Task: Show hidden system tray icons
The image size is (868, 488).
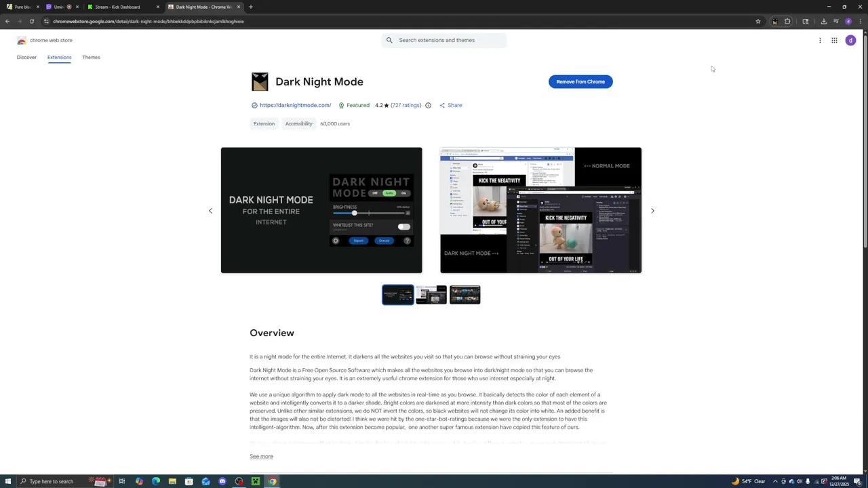Action: pyautogui.click(x=775, y=481)
